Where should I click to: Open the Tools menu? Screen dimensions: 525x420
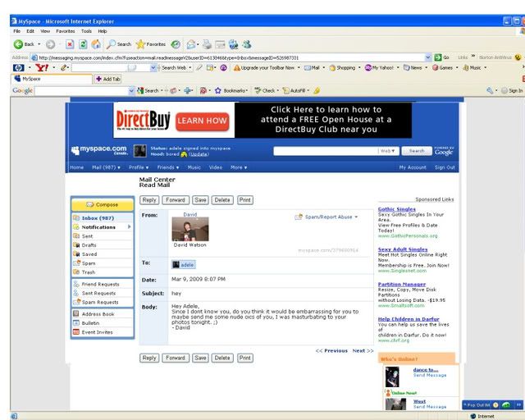[x=86, y=31]
